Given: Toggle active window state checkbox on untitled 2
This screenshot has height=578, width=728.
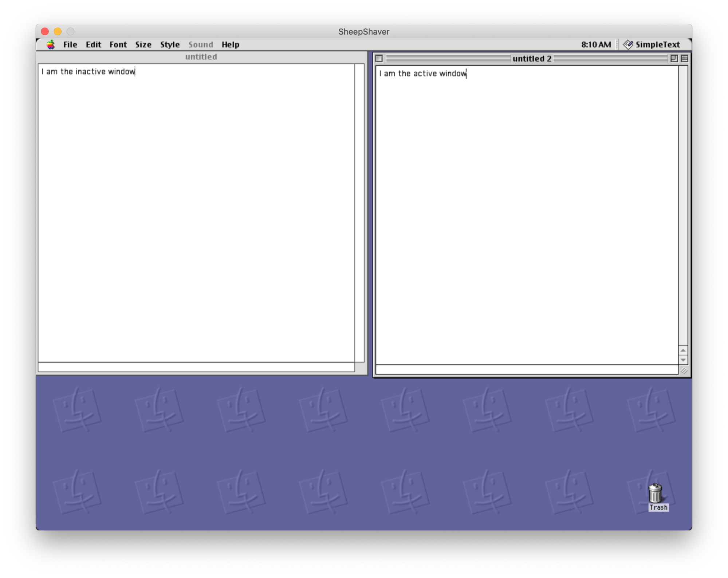Looking at the screenshot, I should (379, 59).
